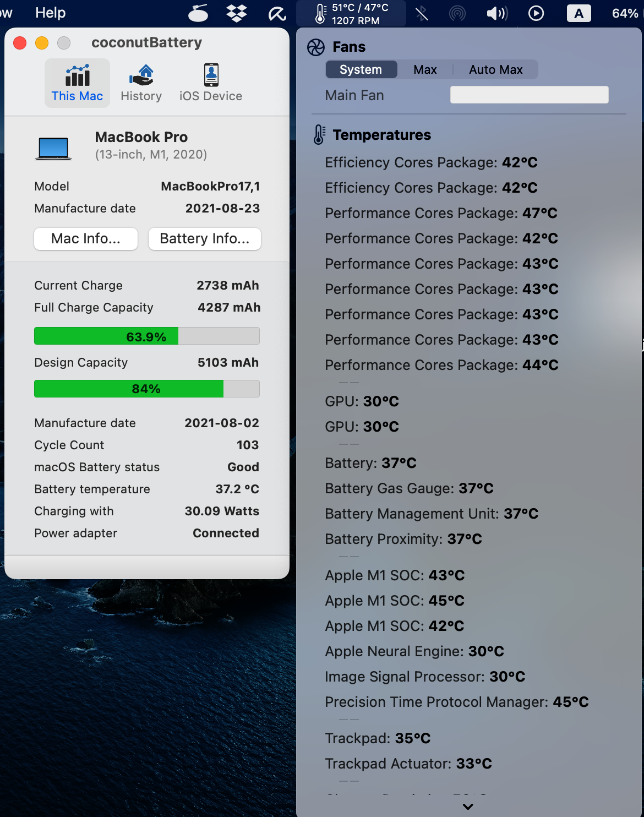
Task: Click Design Capacity 5103 mAh value
Action: [228, 362]
